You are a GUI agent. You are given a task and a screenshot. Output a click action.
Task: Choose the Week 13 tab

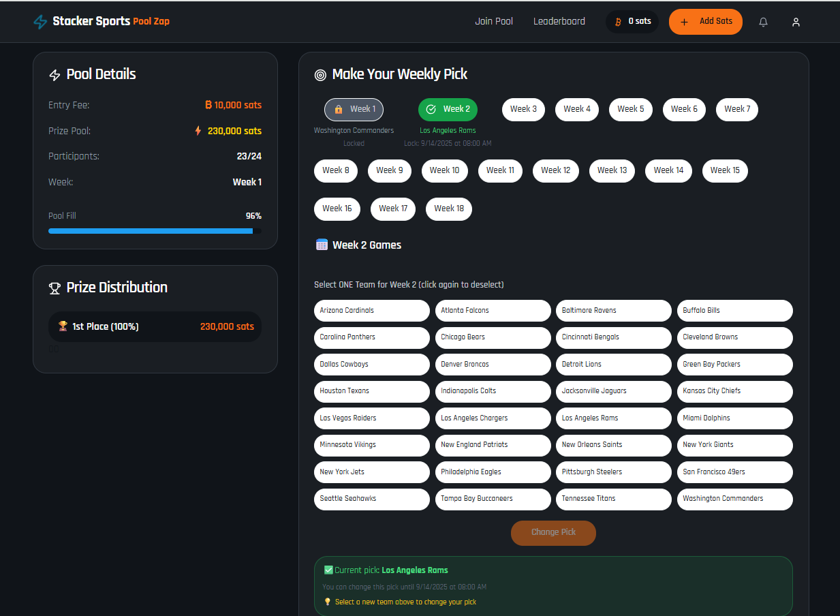[x=612, y=170]
